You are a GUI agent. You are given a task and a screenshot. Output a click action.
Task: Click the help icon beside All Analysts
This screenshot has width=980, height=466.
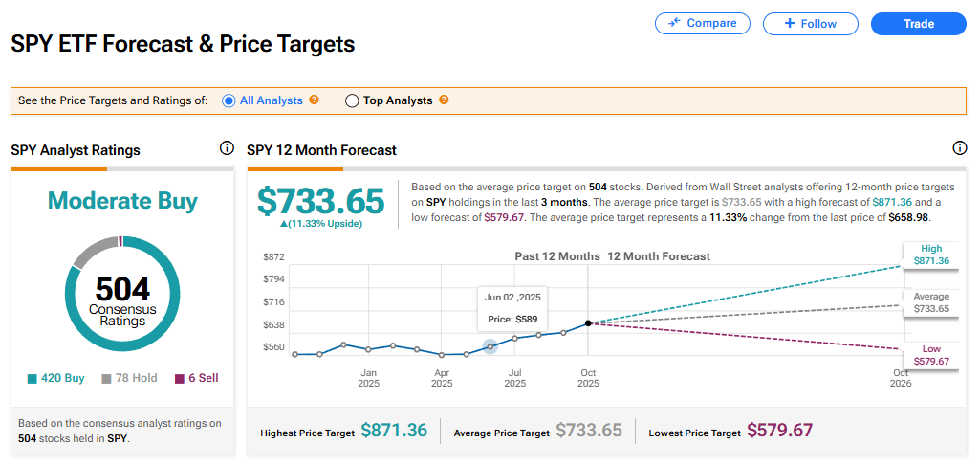pyautogui.click(x=314, y=100)
